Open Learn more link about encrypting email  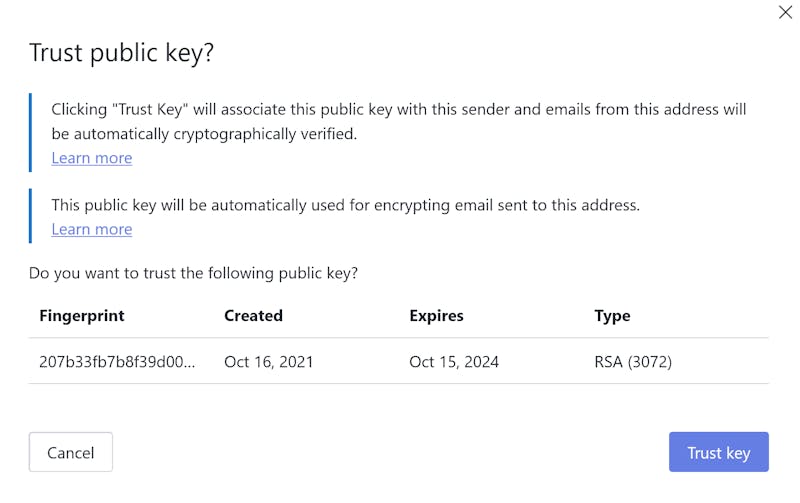point(92,230)
